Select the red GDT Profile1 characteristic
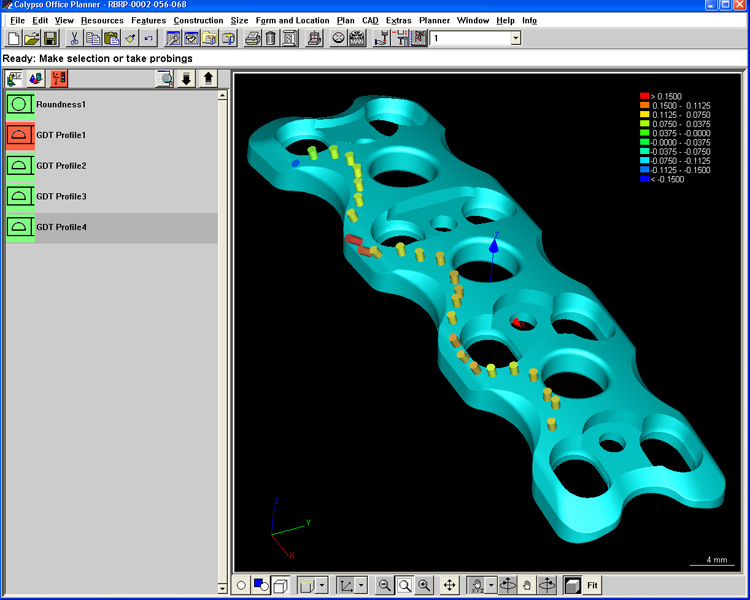750x600 pixels. [x=112, y=135]
